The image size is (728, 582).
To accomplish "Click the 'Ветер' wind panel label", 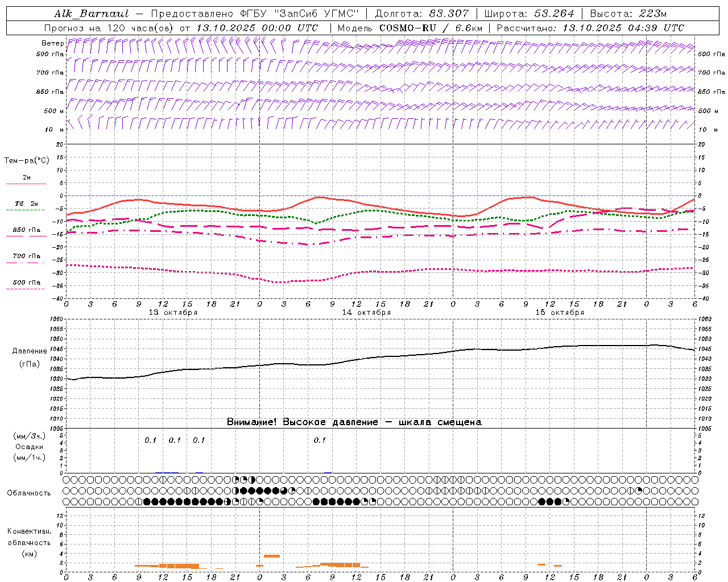I will [52, 43].
